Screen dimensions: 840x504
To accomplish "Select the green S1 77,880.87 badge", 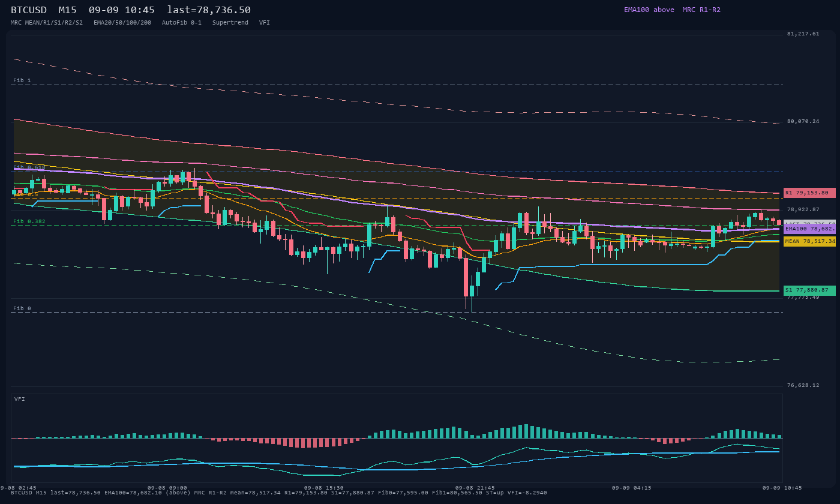I will 809,290.
